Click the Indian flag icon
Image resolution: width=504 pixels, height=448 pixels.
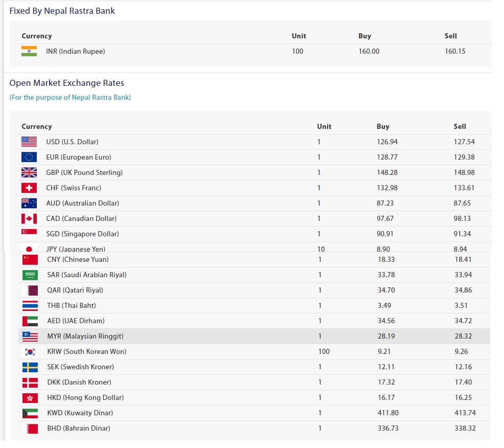(x=29, y=52)
